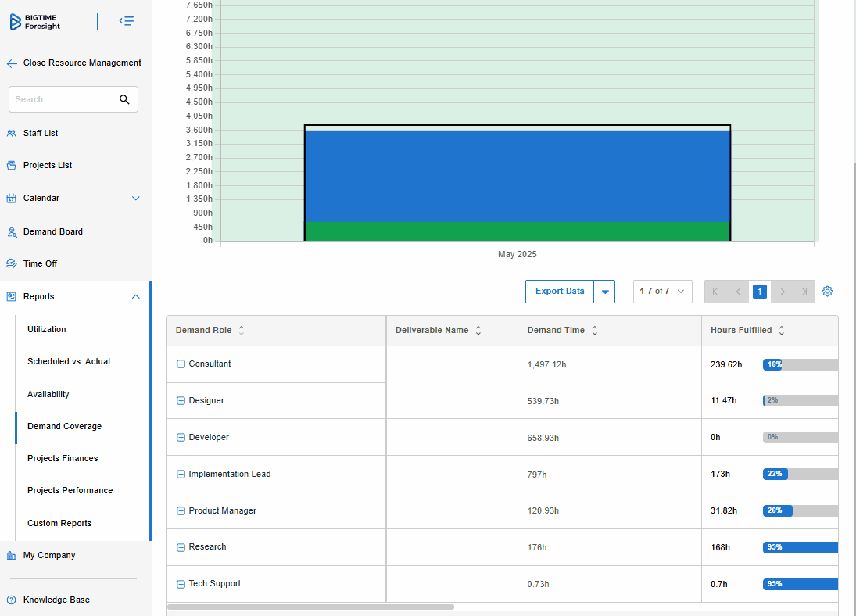Open Projects Performance report
Screen dimensions: 856x616
coord(70,490)
